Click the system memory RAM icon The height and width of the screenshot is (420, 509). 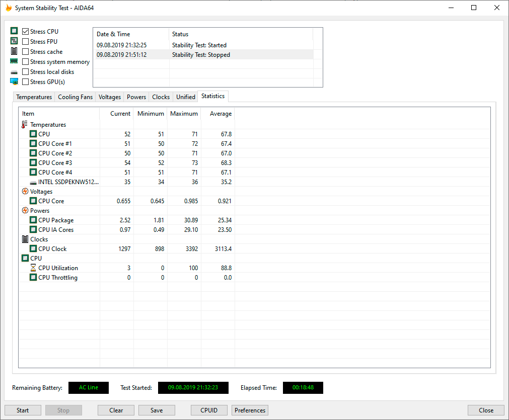click(14, 61)
